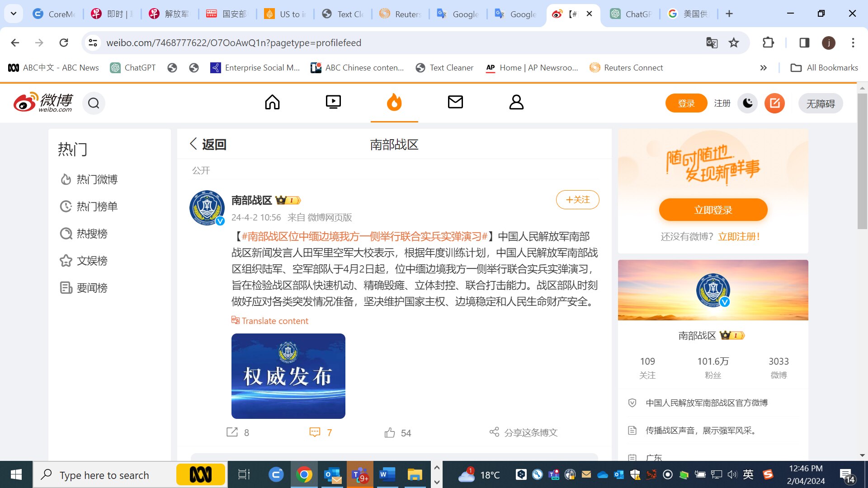Click the share icon next to 分享这条博文
This screenshot has width=868, height=488.
click(x=494, y=432)
